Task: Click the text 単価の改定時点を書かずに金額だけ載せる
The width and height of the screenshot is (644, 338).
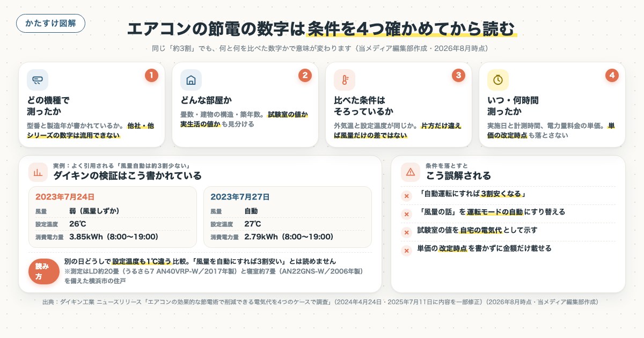Action: 485,248
